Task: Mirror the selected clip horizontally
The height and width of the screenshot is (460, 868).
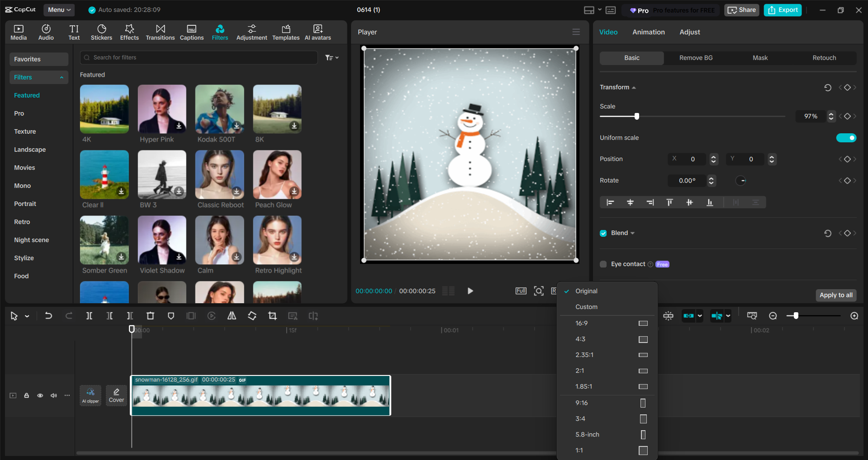Action: point(232,316)
